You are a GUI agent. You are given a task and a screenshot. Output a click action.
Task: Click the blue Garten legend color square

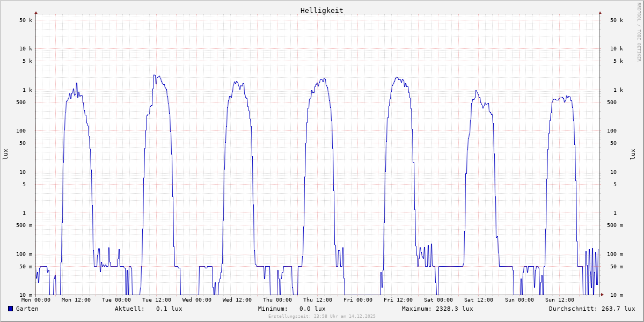pos(10,309)
